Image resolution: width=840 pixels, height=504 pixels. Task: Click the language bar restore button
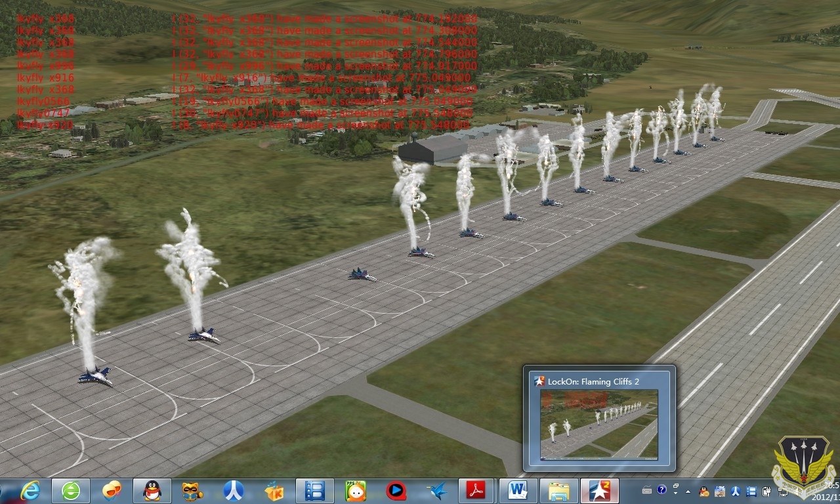tap(675, 486)
